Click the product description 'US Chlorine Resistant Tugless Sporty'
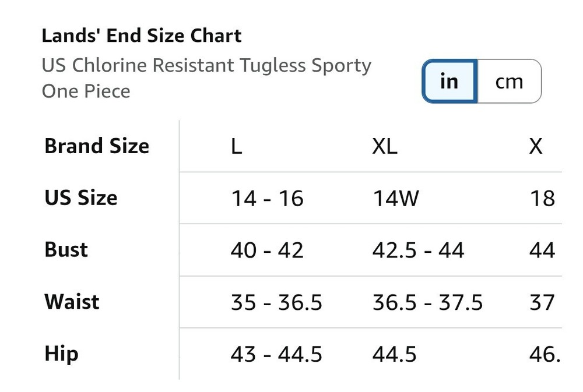This screenshot has width=583, height=392. 206,65
